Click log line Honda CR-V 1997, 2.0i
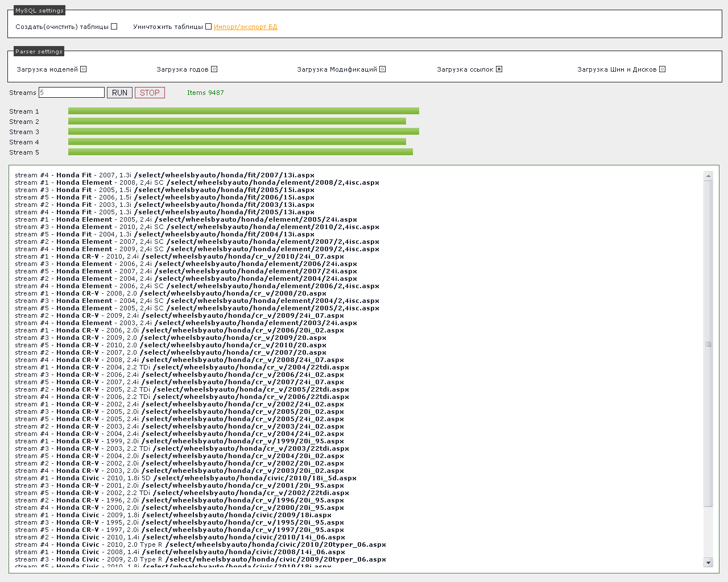728x582 pixels. click(179, 530)
